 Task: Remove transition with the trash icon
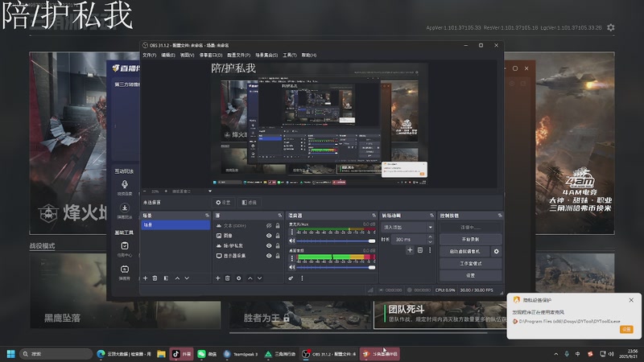419,250
